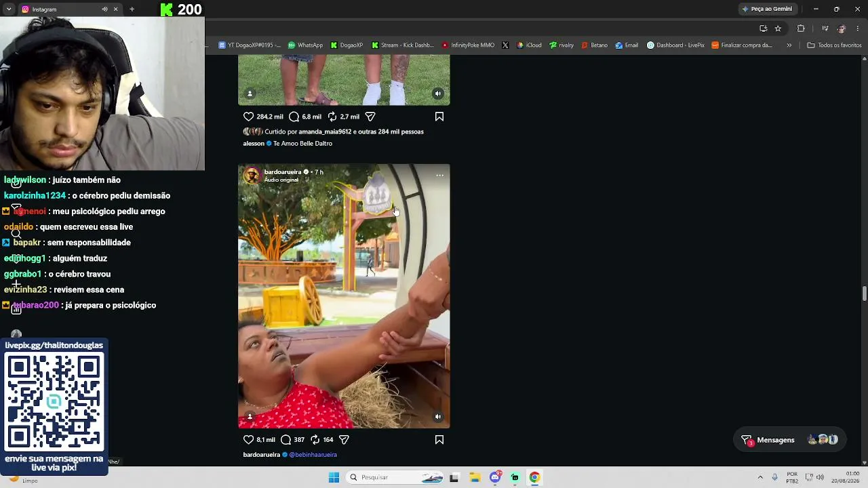
Task: Open bardoarueira username in the caption
Action: tap(262, 455)
